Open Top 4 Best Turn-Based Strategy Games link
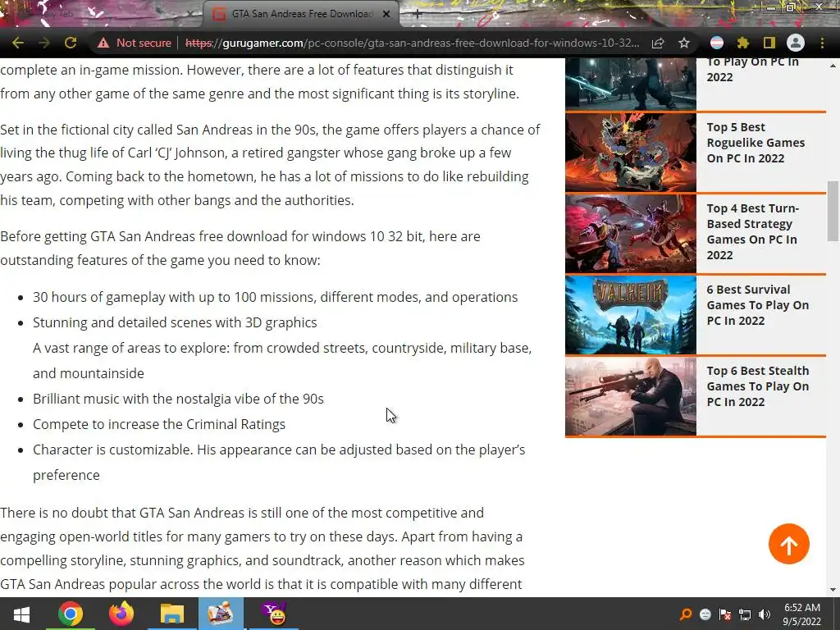 click(753, 231)
